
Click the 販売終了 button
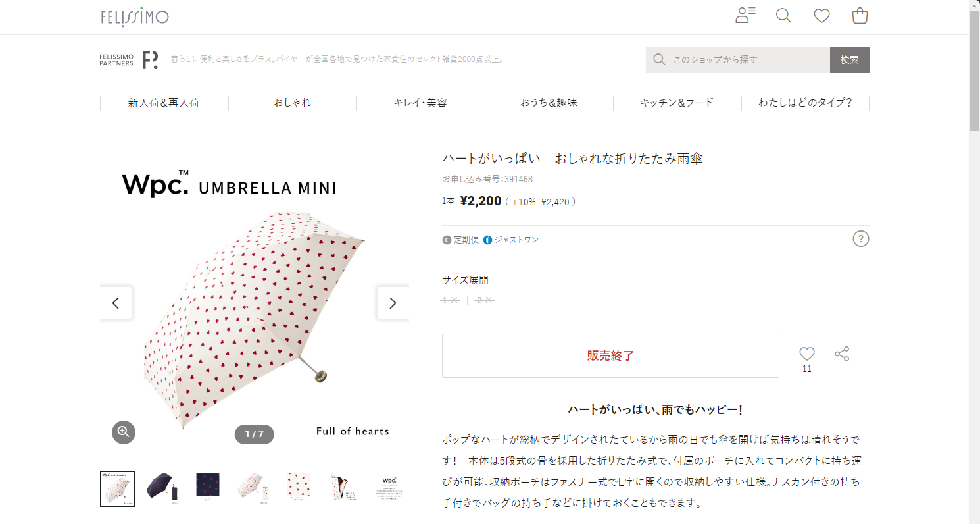(x=610, y=356)
